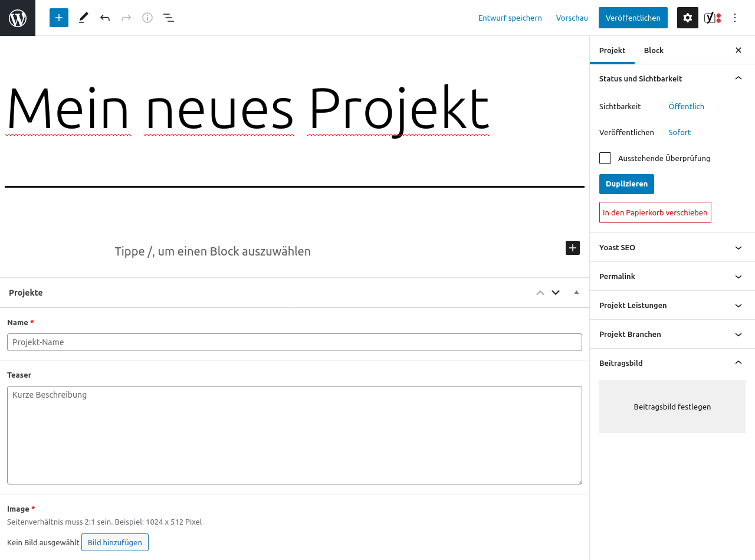Viewport: 755px width, 560px height.
Task: Click Entwurf speichern link
Action: click(510, 18)
